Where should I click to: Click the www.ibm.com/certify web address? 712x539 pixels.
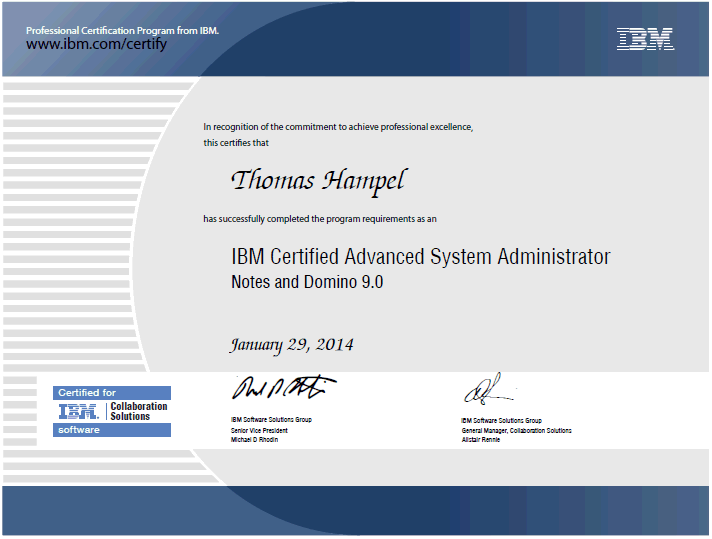96,45
